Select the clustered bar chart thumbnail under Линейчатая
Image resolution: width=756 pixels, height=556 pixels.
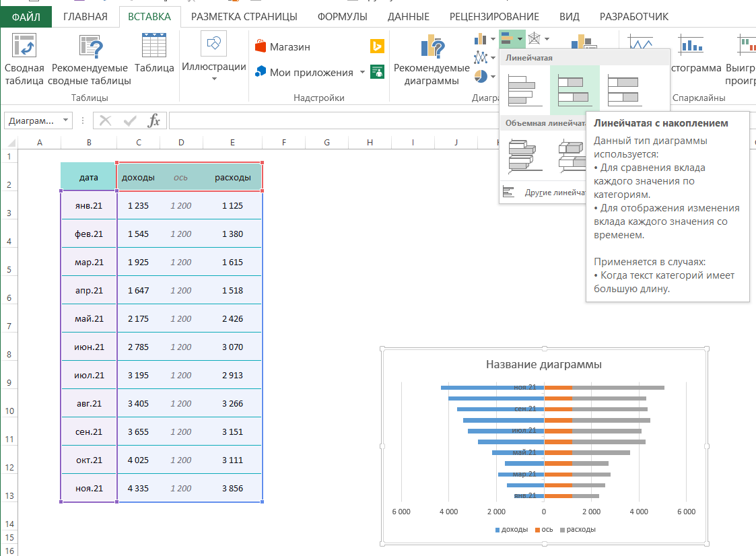pos(525,91)
